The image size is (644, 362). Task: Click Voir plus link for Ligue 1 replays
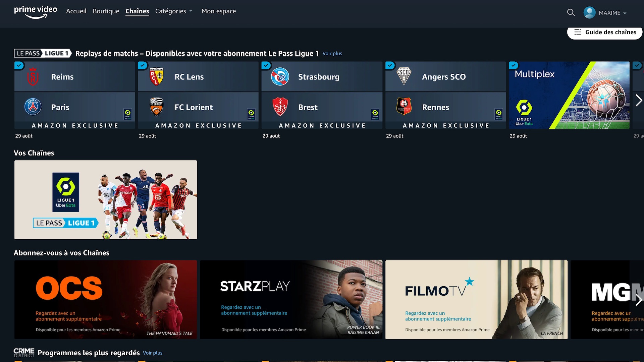[x=333, y=53]
